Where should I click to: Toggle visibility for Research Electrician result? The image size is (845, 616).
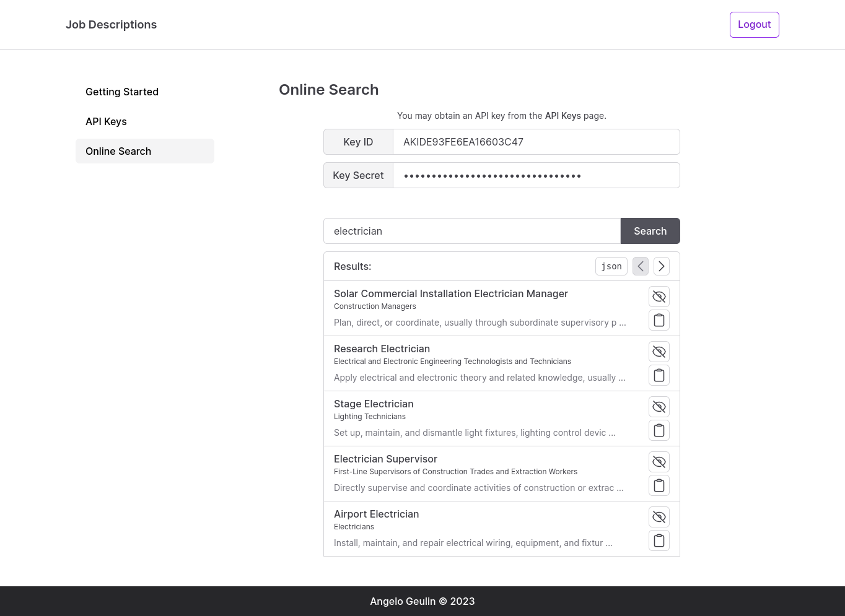click(x=659, y=352)
